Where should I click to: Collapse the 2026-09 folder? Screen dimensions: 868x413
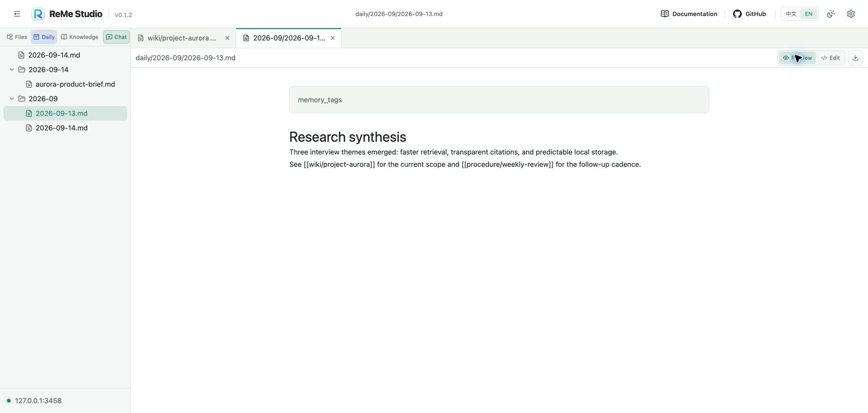[12, 99]
